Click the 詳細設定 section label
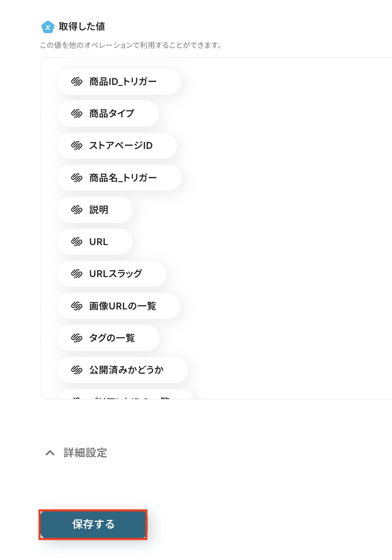Viewport: 392px width, 560px height. point(85,453)
